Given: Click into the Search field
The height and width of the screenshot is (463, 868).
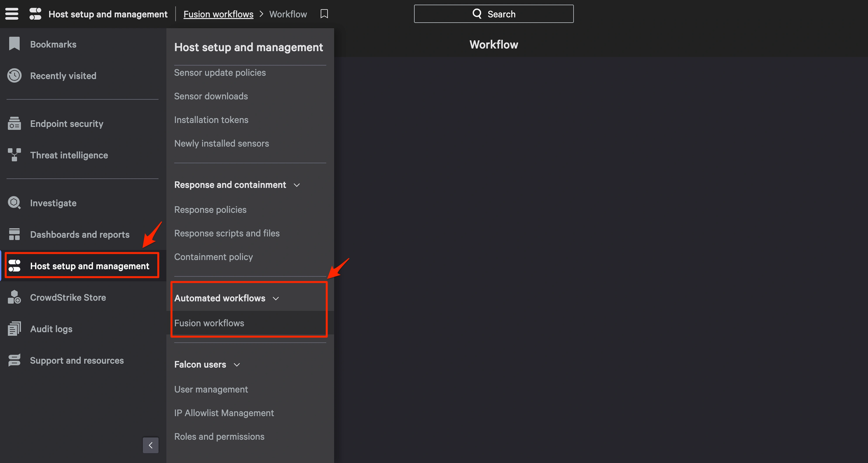Looking at the screenshot, I should point(493,14).
